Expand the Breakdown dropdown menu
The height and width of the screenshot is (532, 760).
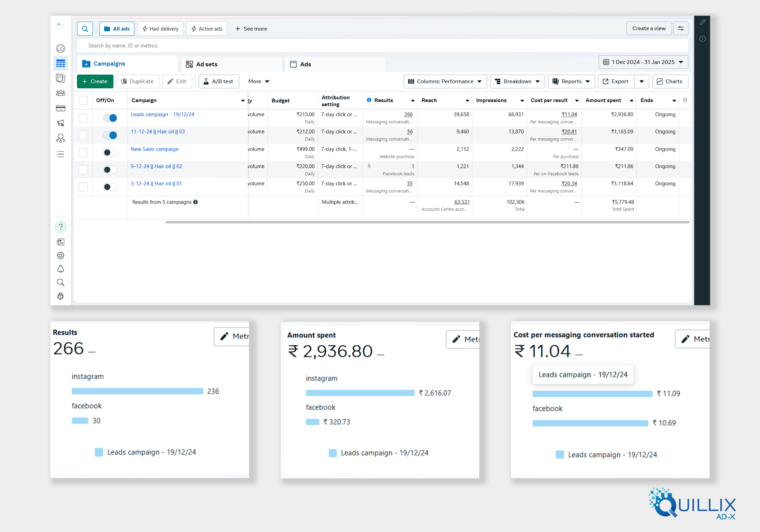[517, 81]
